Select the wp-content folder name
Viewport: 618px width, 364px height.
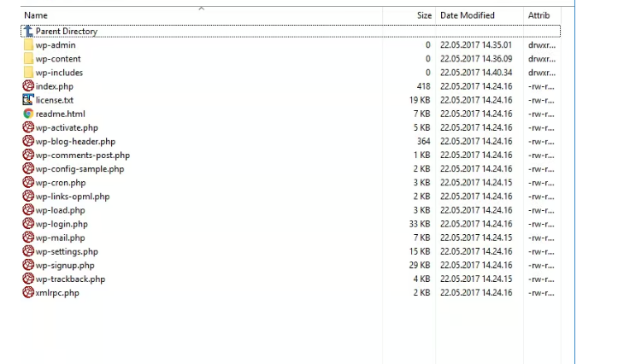pyautogui.click(x=58, y=59)
